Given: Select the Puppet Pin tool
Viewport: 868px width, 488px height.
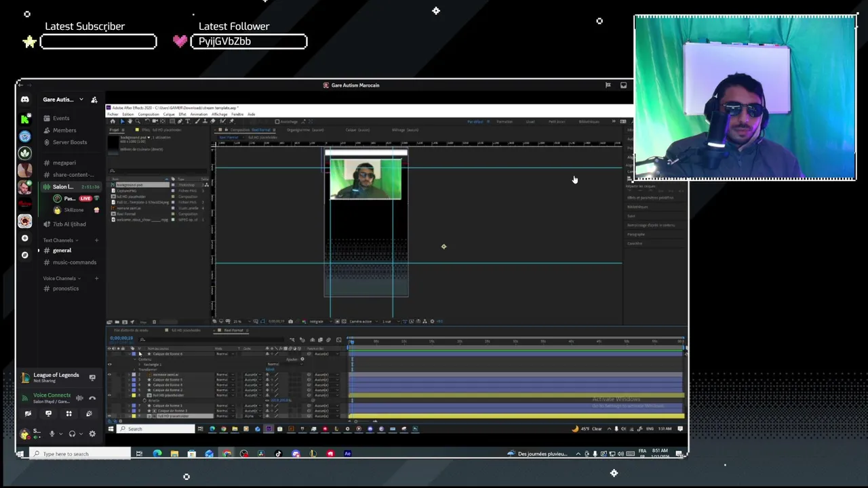Looking at the screenshot, I should (232, 121).
